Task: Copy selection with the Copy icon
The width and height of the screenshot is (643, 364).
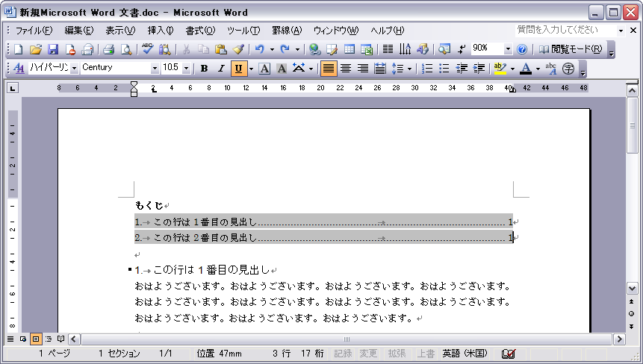Action: tap(203, 49)
